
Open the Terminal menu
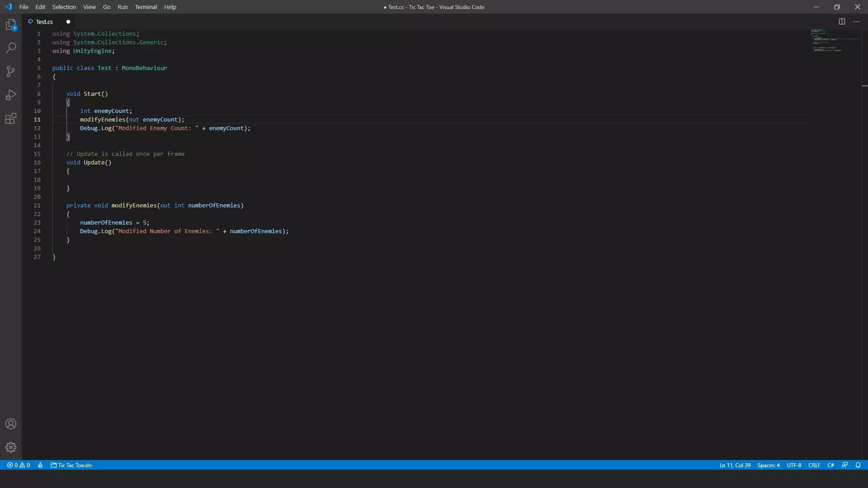click(x=146, y=7)
